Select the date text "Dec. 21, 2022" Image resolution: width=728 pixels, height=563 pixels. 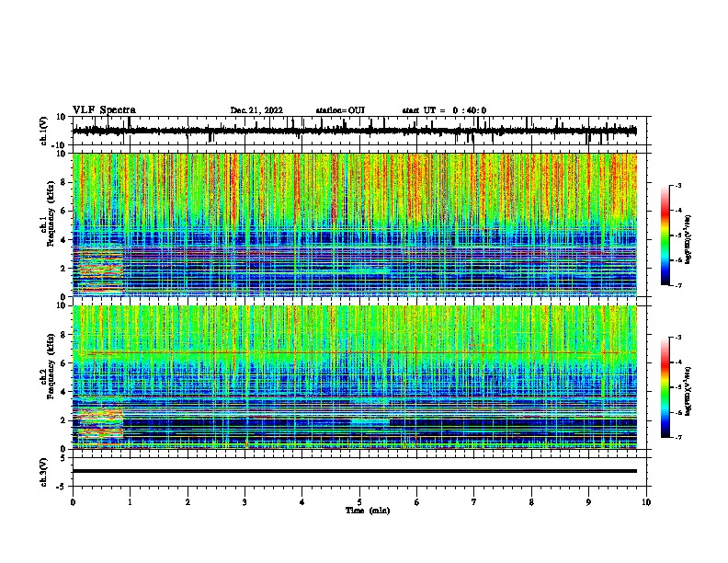256,110
